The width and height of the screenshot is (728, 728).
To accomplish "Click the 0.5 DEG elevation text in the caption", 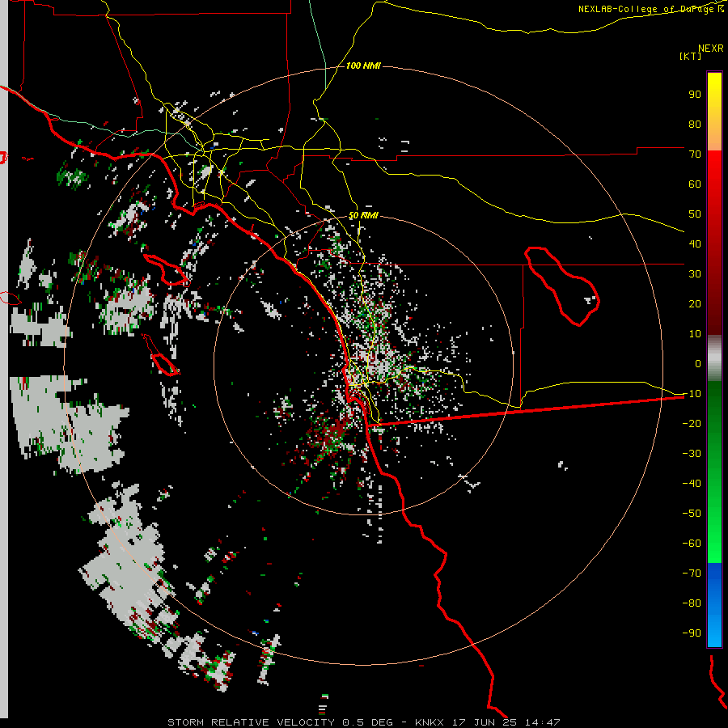I will coord(368,722).
